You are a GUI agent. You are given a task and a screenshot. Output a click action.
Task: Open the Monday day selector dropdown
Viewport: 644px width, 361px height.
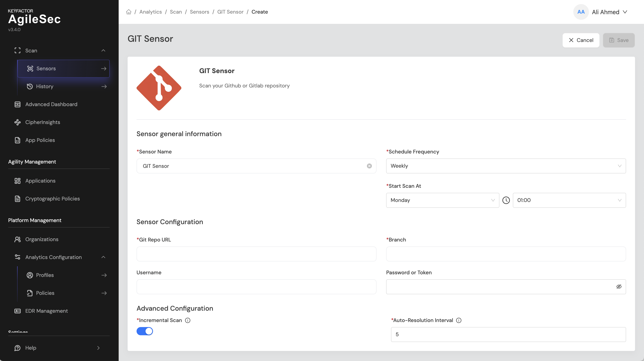pos(442,200)
